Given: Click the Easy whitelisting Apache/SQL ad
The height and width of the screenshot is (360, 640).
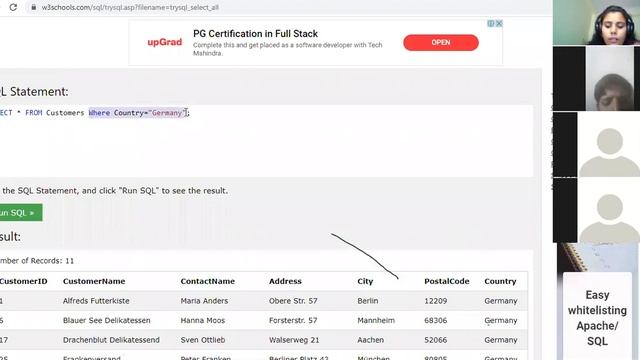Looking at the screenshot, I should click(x=597, y=316).
